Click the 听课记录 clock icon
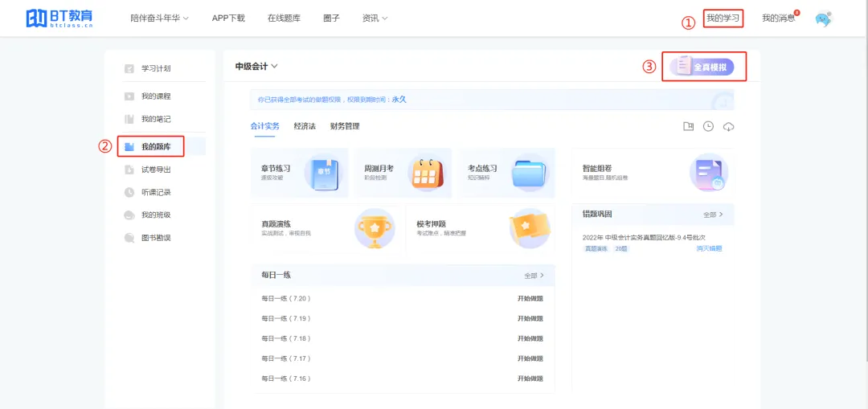This screenshot has height=409, width=868. (x=129, y=192)
